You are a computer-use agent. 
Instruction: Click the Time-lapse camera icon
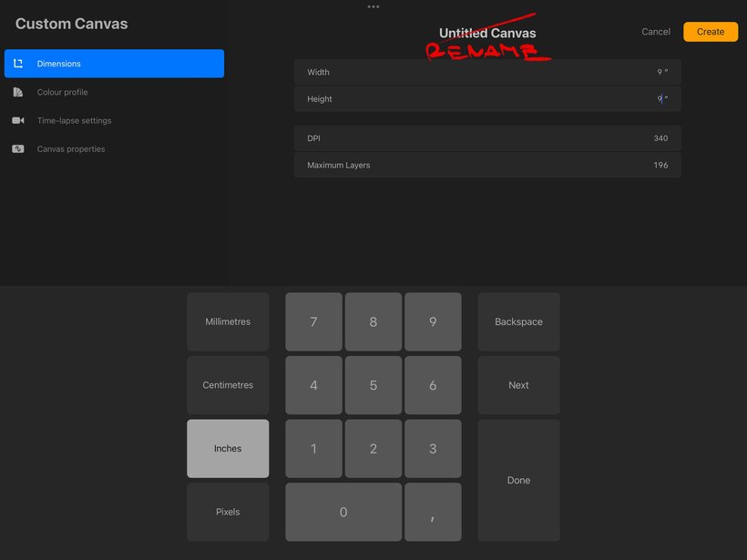pyautogui.click(x=18, y=120)
